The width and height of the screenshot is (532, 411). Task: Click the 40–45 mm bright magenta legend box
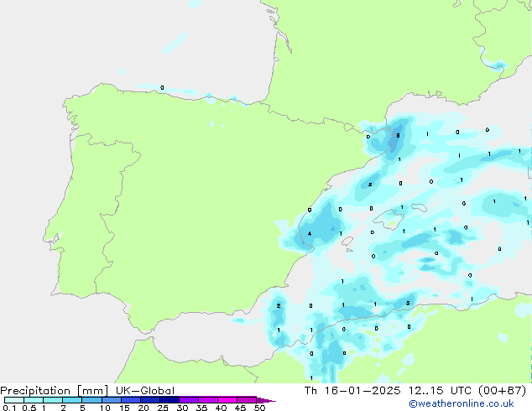tap(227, 400)
